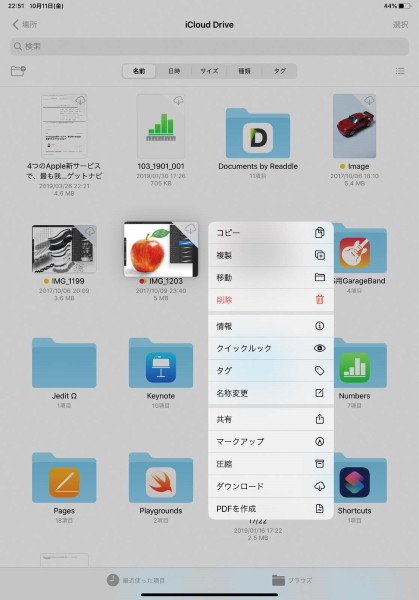
Task: Open the Keynote folder
Action: pyautogui.click(x=161, y=369)
